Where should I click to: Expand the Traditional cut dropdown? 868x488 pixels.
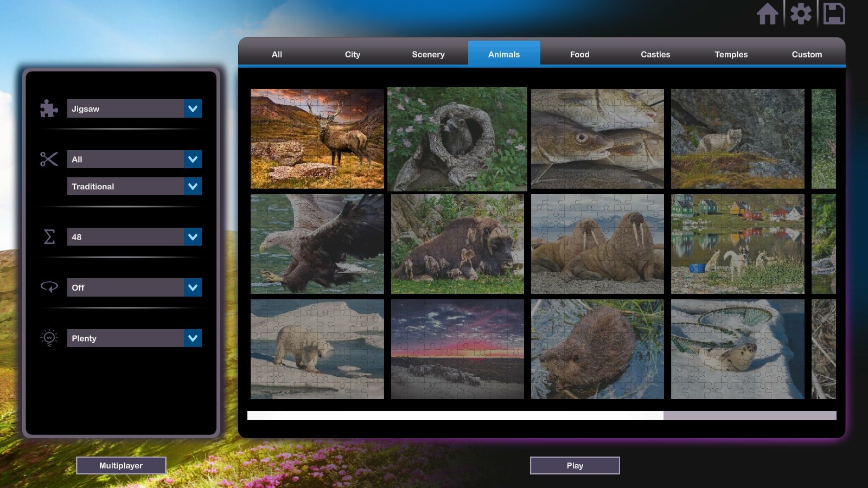[134, 186]
